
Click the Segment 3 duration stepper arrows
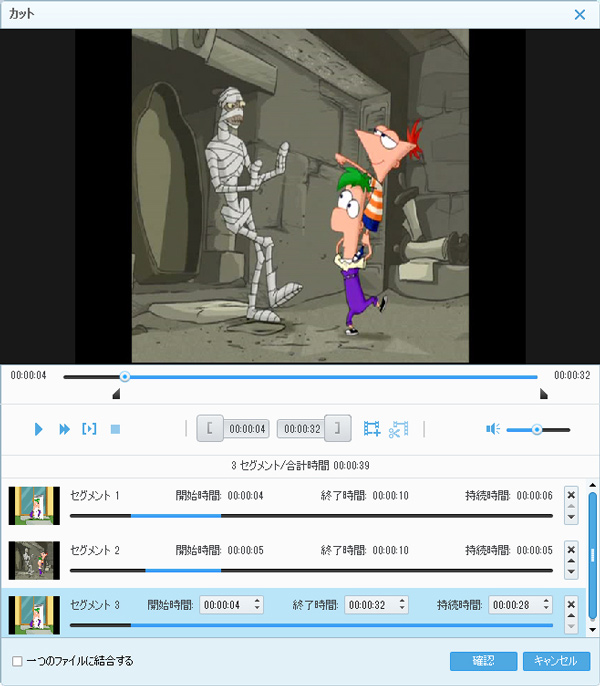point(546,604)
